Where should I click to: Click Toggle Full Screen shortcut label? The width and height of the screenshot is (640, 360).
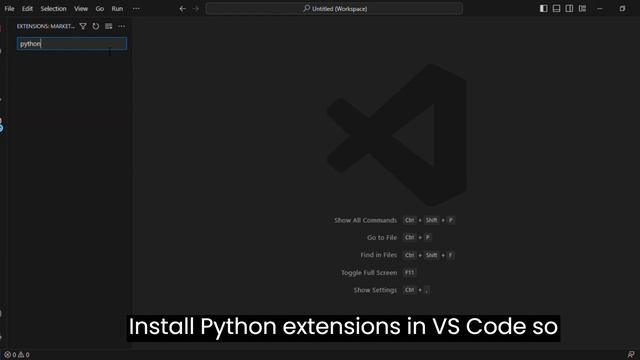tap(369, 272)
